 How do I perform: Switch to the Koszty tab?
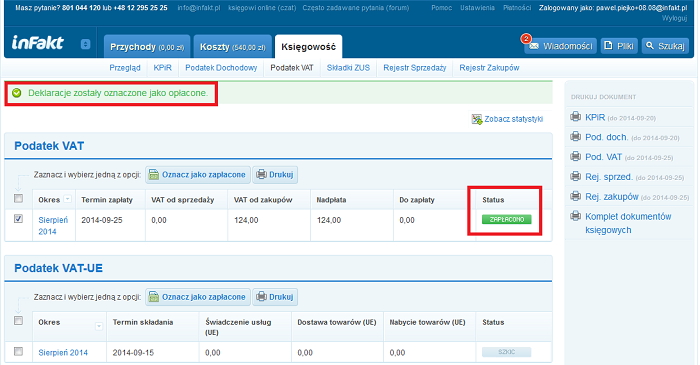pyautogui.click(x=232, y=46)
